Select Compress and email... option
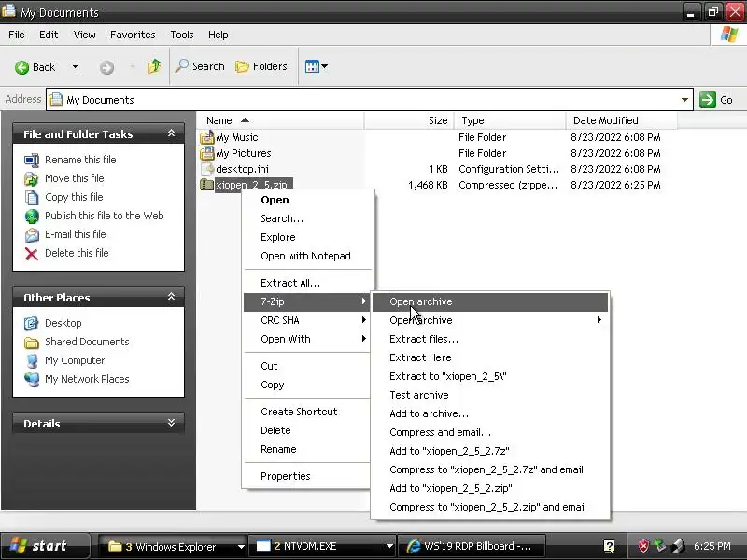This screenshot has width=747, height=560. tap(490, 432)
